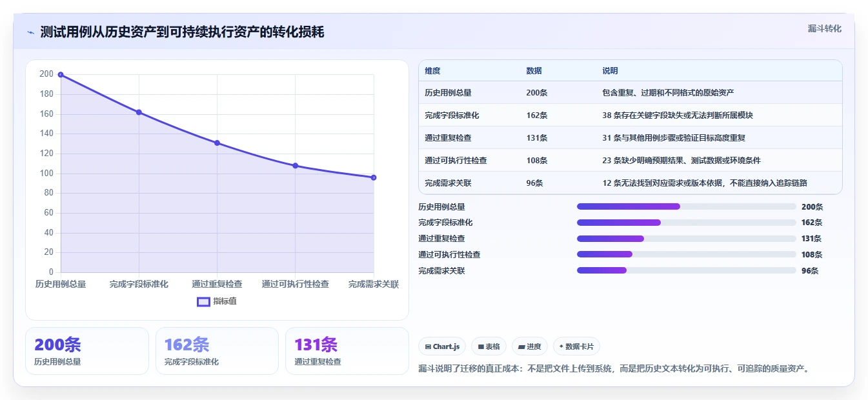Click the 通过可执行性检查 progress bar

click(x=687, y=255)
